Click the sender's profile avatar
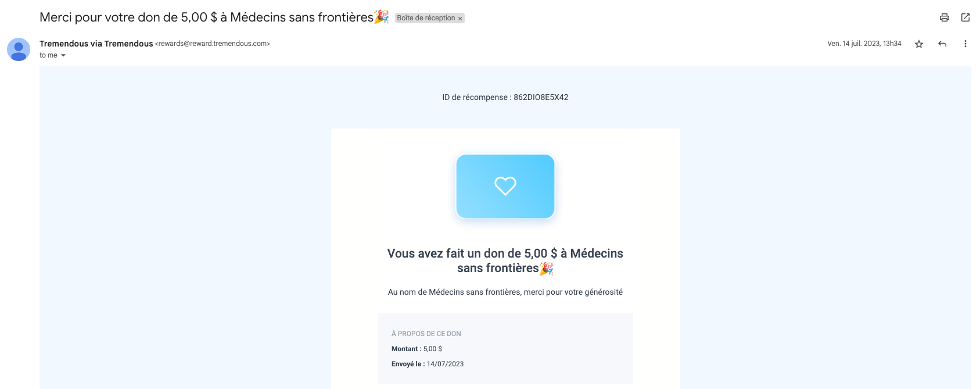Viewport: 980px width, 389px height. tap(19, 49)
